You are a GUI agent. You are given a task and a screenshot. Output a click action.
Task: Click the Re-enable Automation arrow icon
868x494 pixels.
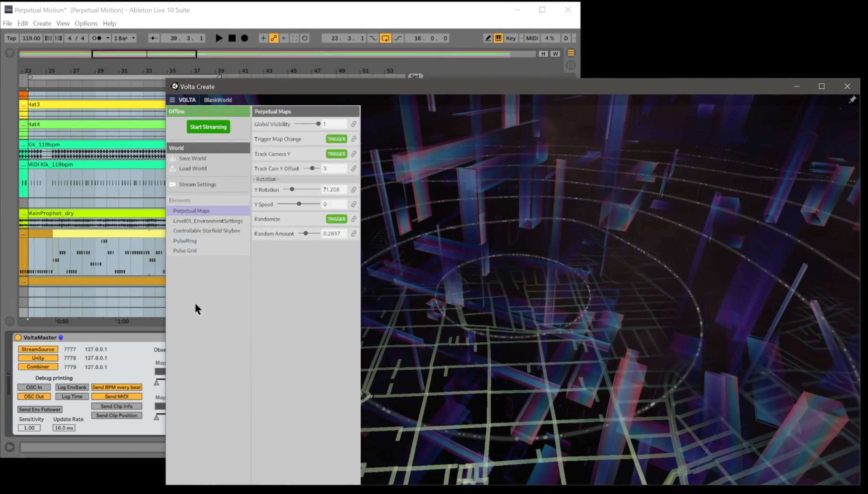(284, 38)
